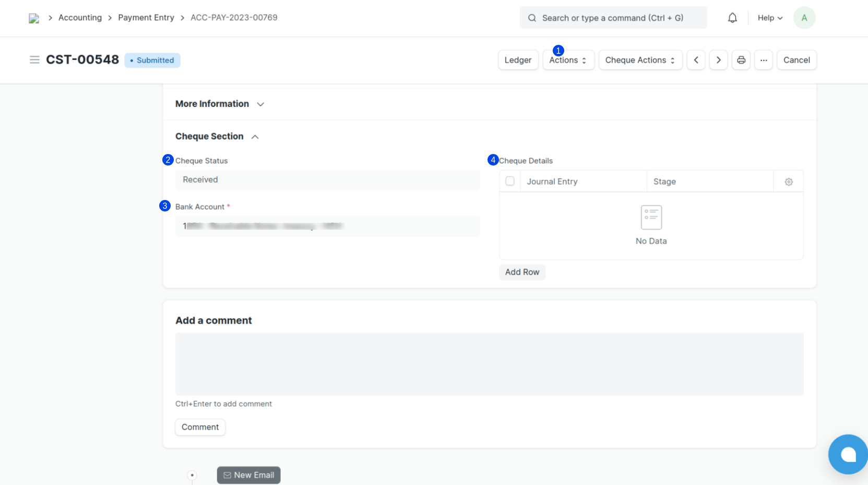Click the home logo icon in breadcrumb

(x=34, y=18)
